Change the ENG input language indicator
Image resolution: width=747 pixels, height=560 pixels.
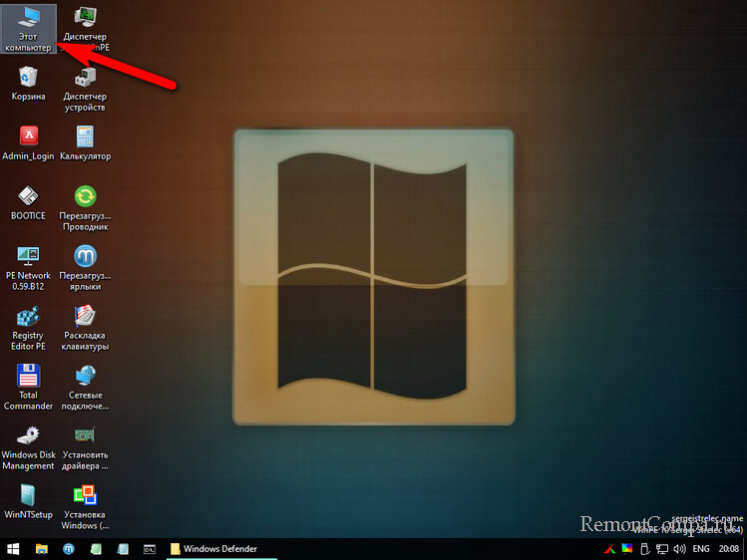(701, 549)
